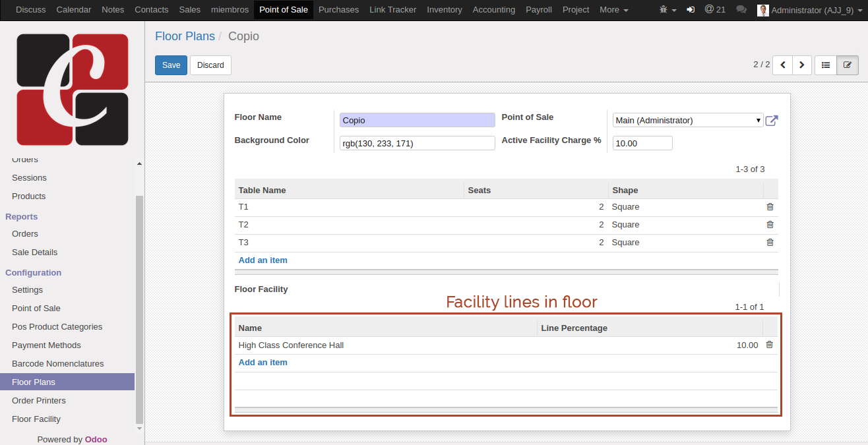Add an item to the tables list
Viewport: 868px width, 445px height.
pyautogui.click(x=263, y=260)
